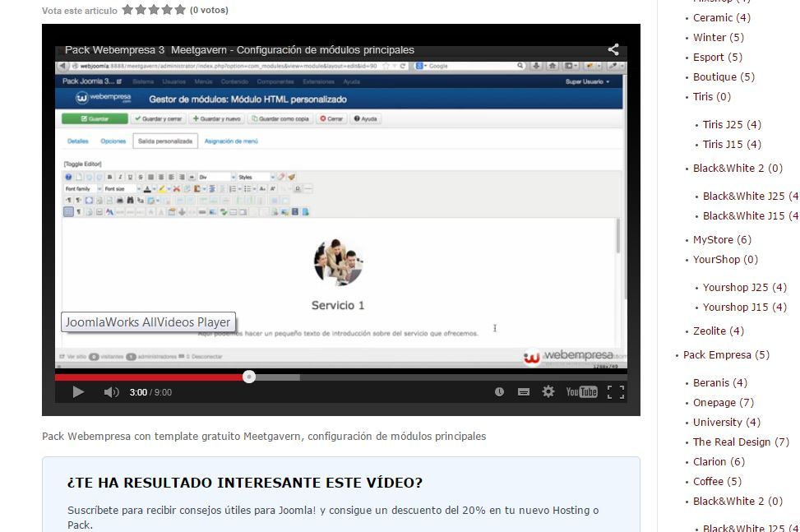This screenshot has height=532, width=800.
Task: Mute the video volume
Action: click(x=111, y=391)
